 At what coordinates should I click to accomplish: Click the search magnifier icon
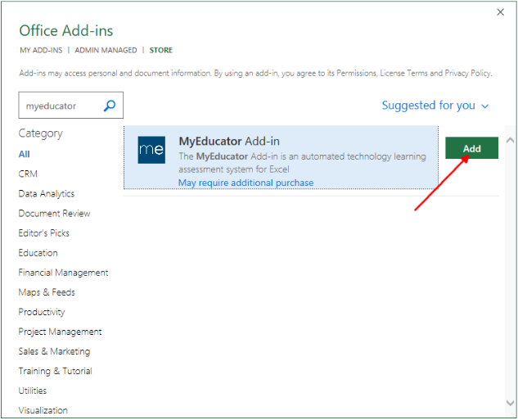pyautogui.click(x=110, y=106)
